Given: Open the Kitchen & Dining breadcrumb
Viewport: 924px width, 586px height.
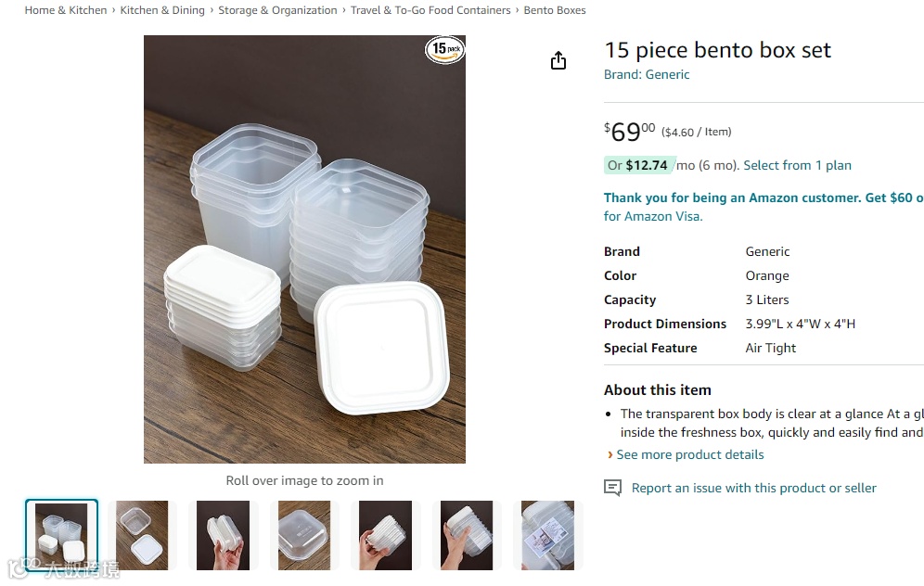Looking at the screenshot, I should 162,10.
